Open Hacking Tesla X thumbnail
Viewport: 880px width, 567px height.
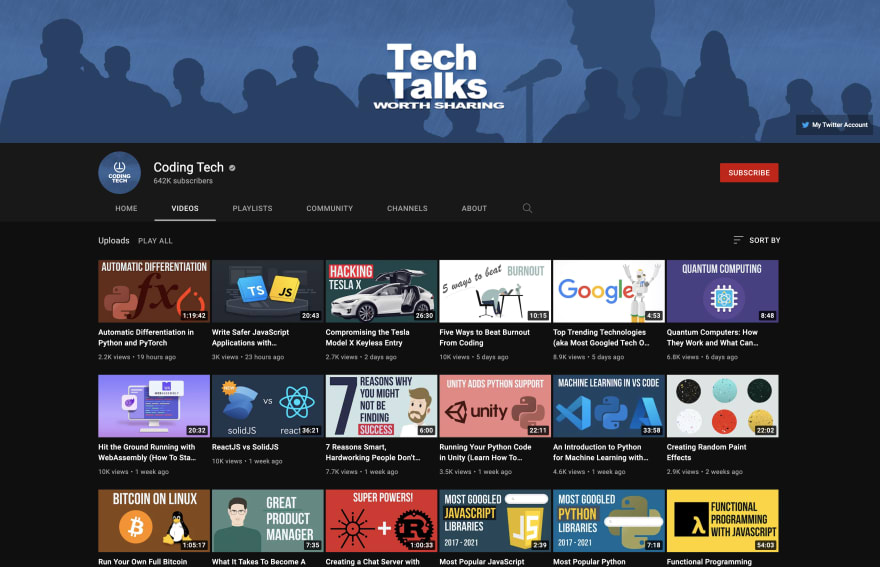coord(381,291)
